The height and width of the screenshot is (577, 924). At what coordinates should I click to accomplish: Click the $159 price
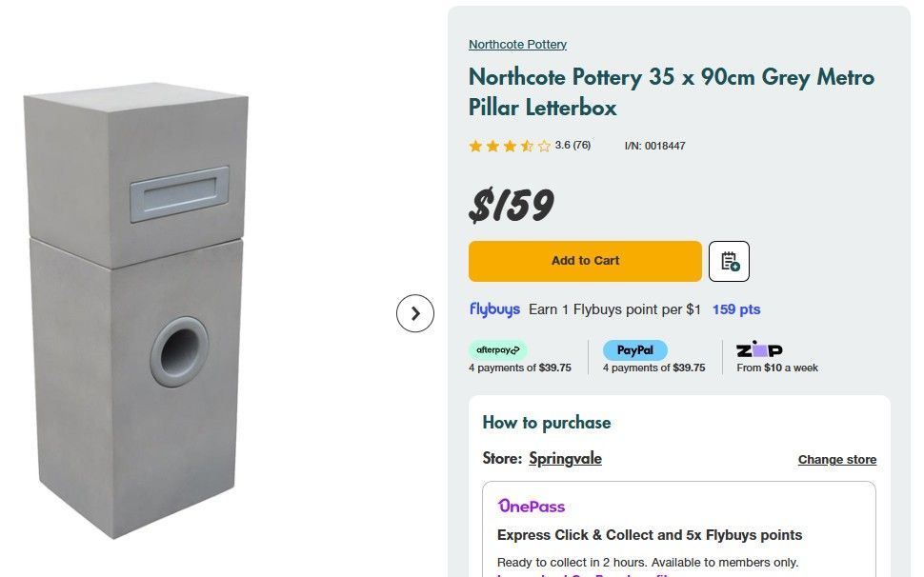coord(512,206)
